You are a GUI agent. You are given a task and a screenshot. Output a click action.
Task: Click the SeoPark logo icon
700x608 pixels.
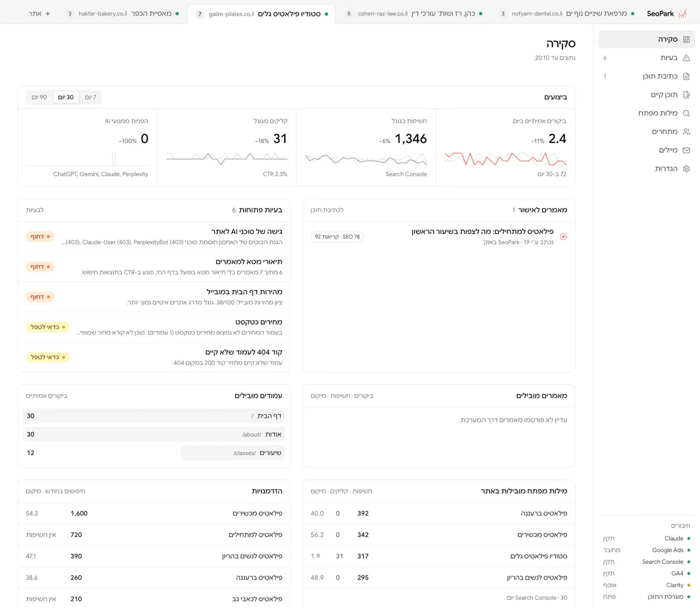click(x=682, y=14)
